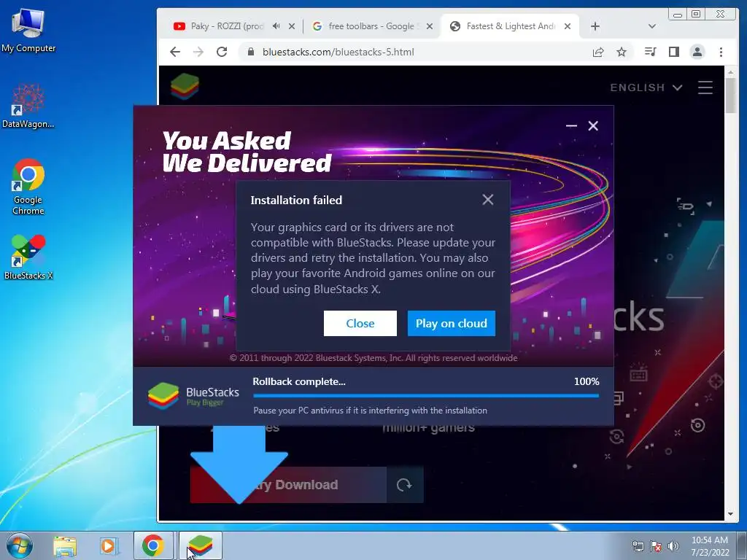Image resolution: width=747 pixels, height=560 pixels.
Task: Switch to Chrome from the taskbar
Action: click(x=153, y=545)
